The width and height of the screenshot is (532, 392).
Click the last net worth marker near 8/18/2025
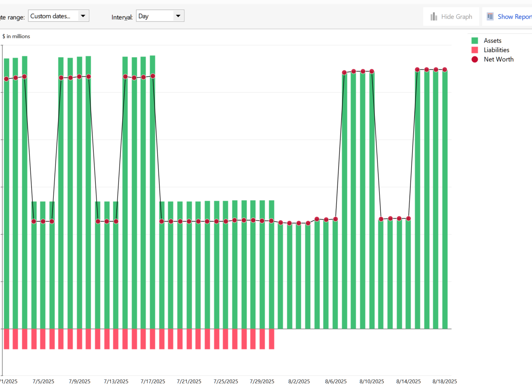[x=445, y=70]
